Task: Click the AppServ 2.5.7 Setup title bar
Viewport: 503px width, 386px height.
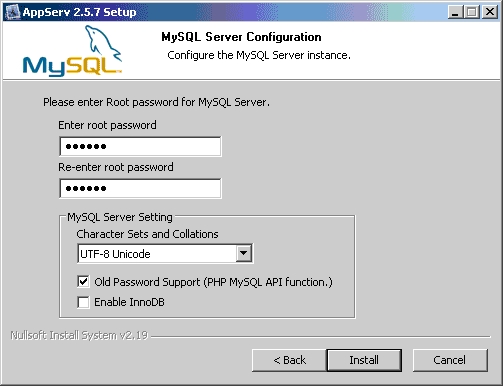Action: (233, 12)
